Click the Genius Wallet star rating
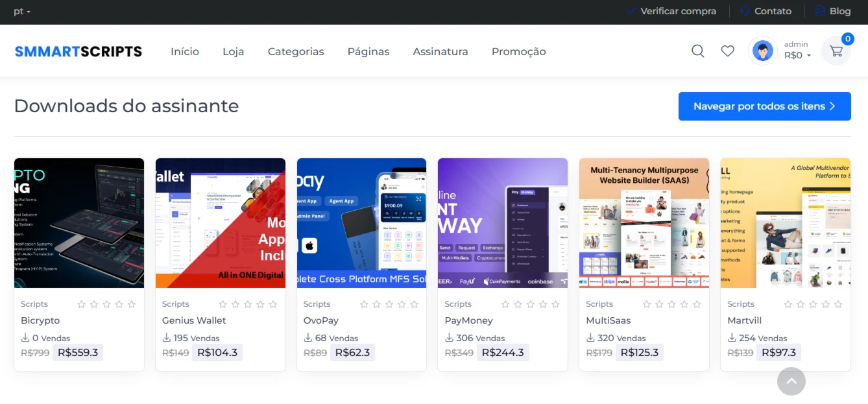 [248, 304]
